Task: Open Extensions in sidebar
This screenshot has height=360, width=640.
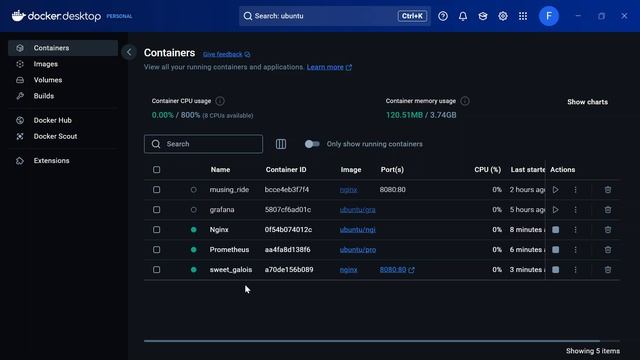Action: (x=63, y=161)
